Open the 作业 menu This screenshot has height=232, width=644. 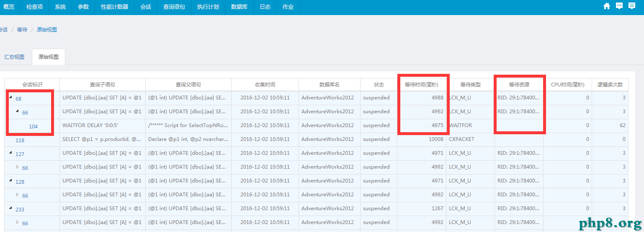(288, 7)
